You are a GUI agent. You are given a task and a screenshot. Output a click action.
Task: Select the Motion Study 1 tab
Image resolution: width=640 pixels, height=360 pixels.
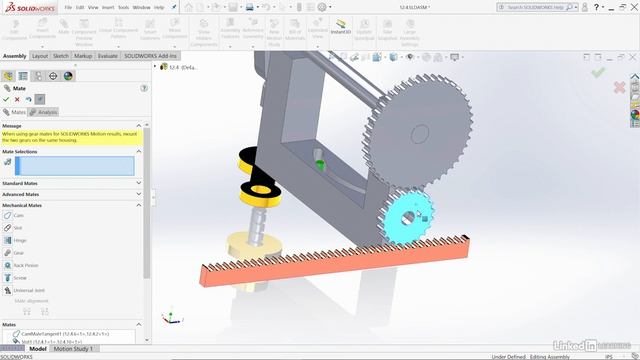(x=73, y=349)
